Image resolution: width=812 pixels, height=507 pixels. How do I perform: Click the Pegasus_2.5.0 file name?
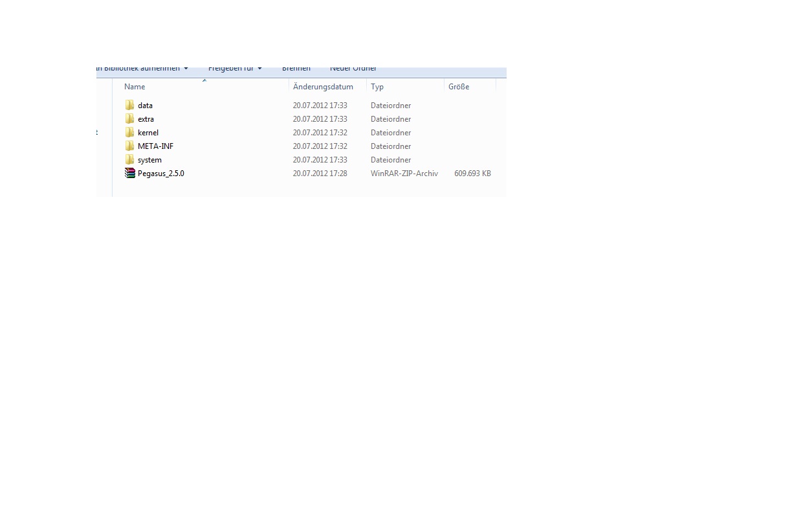pyautogui.click(x=160, y=174)
